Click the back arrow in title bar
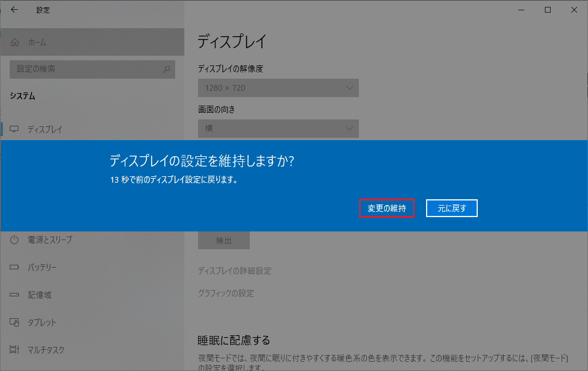588x371 pixels. [14, 10]
